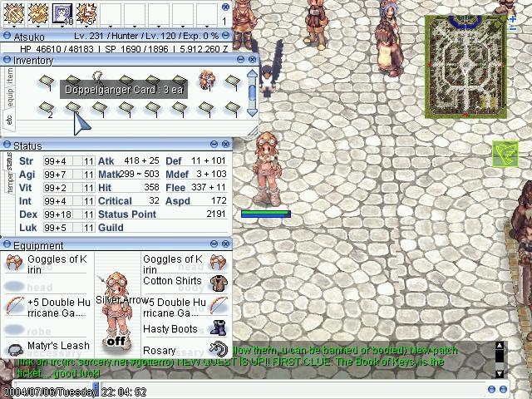Click the Status Point value 2191
Screen dimensions: 532x399
(x=216, y=214)
